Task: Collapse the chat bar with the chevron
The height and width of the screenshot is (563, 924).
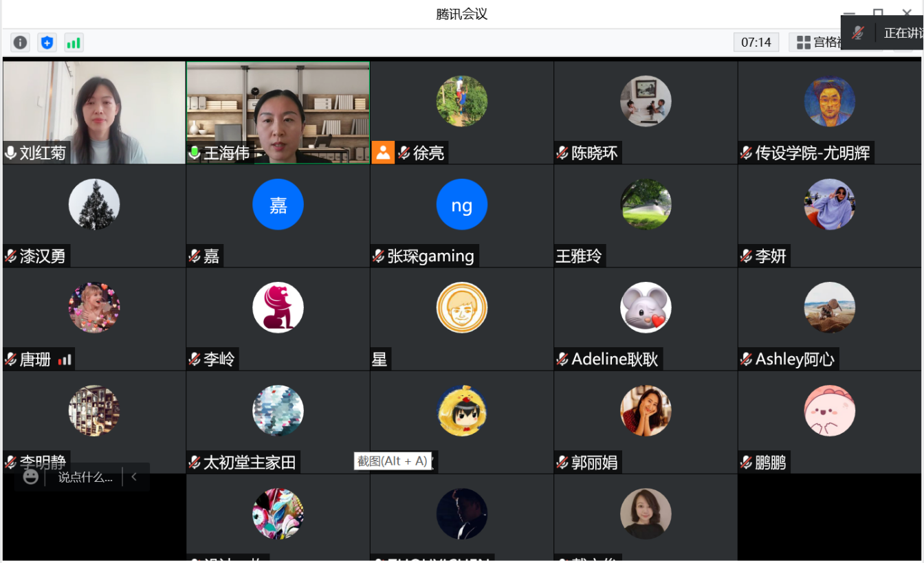Action: (134, 476)
